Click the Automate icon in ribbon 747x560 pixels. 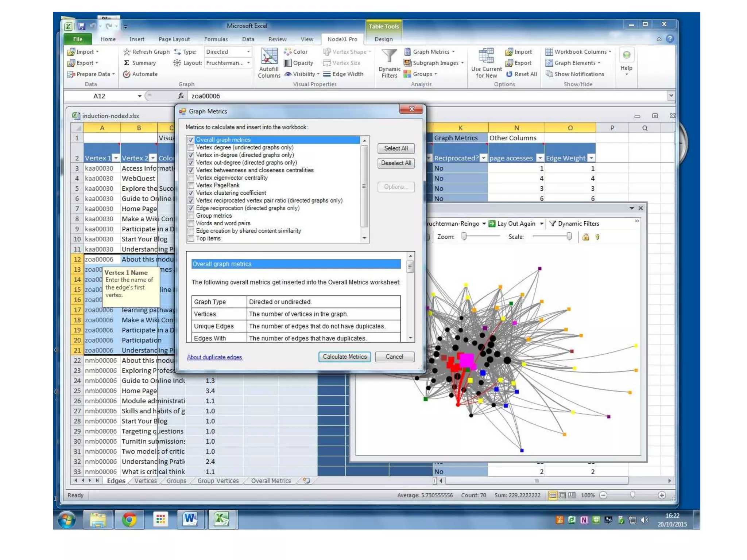[127, 74]
